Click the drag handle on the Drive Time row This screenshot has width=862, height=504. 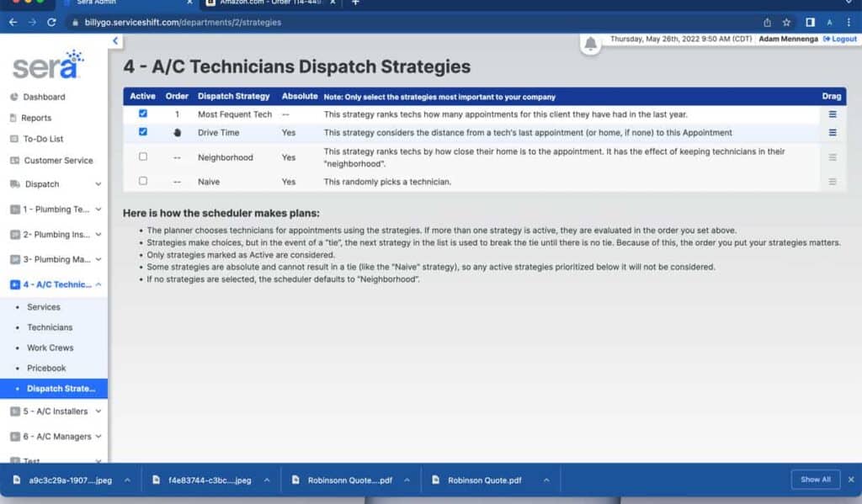click(x=832, y=131)
